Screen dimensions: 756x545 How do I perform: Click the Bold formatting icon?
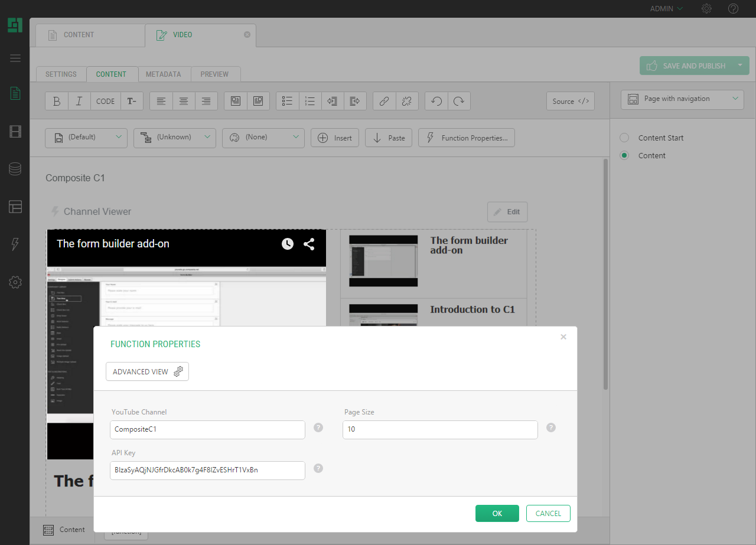tap(57, 101)
